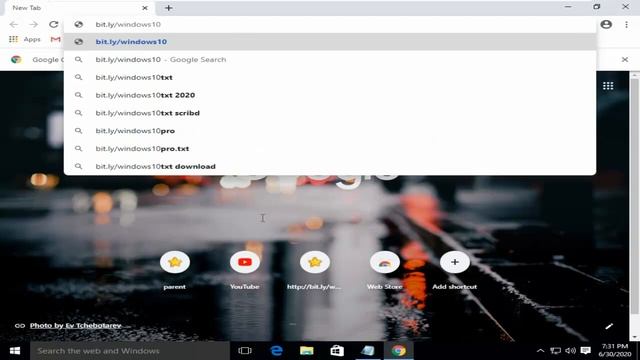Image resolution: width=640 pixels, height=360 pixels.
Task: Open the Chrome profile avatar
Action: [x=606, y=24]
